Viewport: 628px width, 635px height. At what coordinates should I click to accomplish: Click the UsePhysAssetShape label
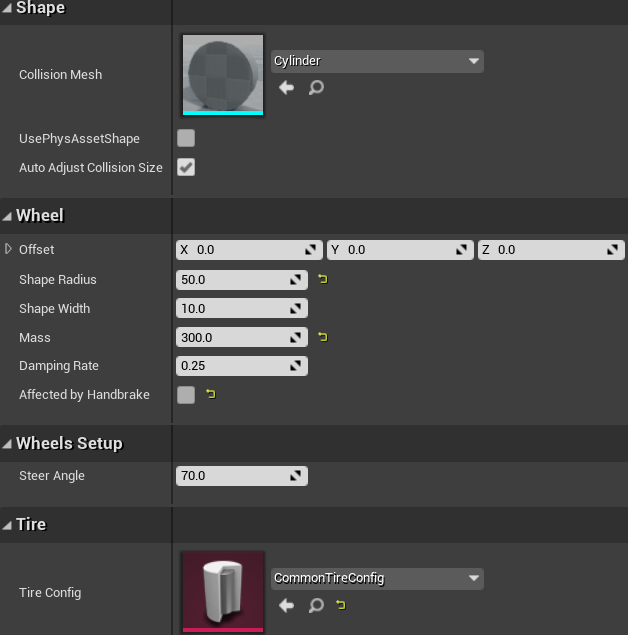[x=79, y=139]
